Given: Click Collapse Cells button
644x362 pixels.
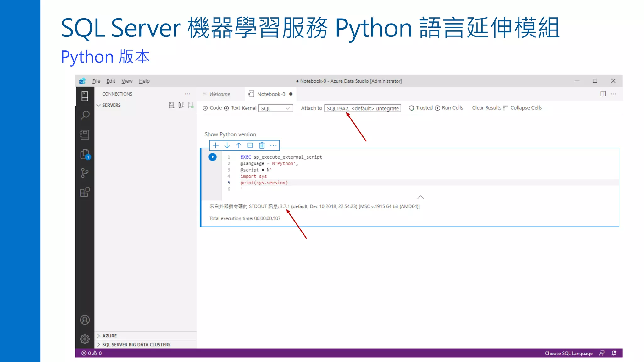Looking at the screenshot, I should point(523,108).
